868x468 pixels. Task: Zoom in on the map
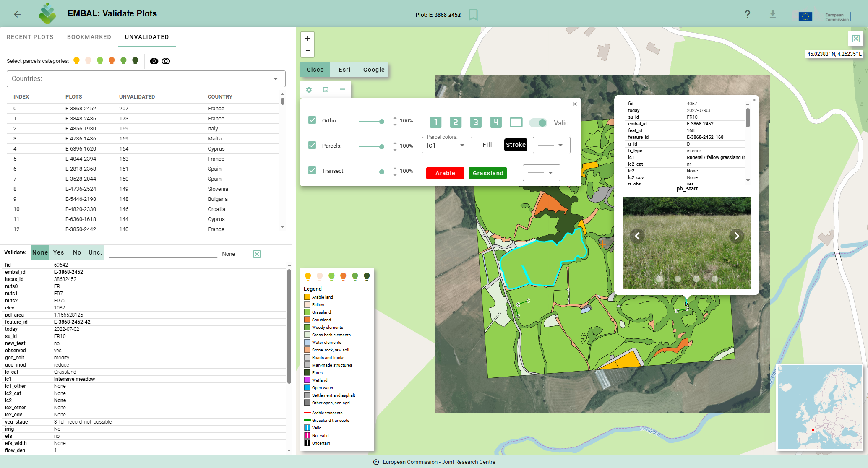coord(308,38)
